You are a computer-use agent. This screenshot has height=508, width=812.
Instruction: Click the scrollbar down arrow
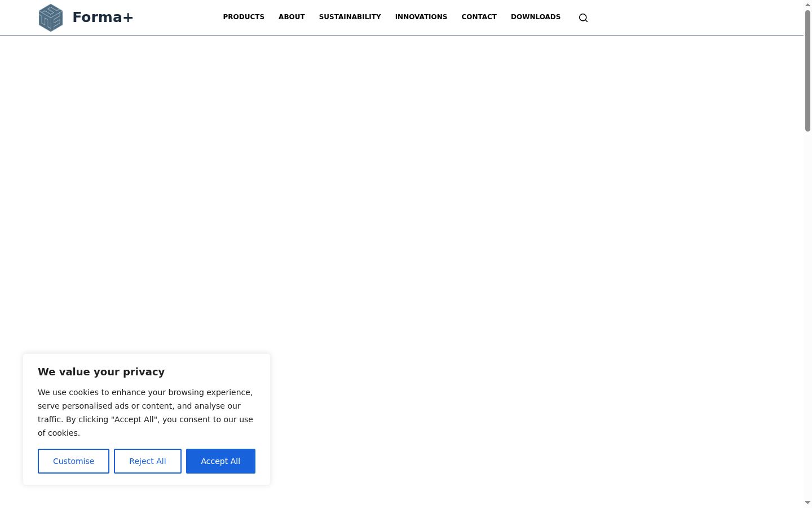click(x=807, y=503)
